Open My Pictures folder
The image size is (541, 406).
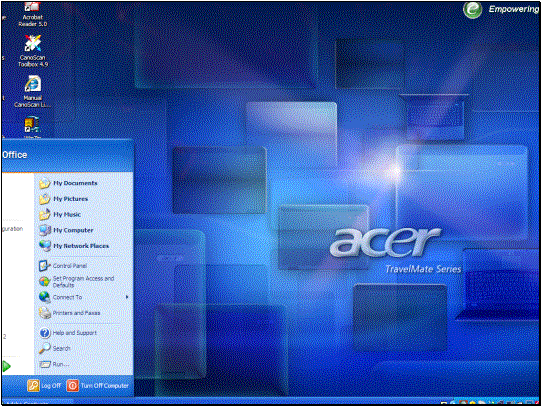(x=63, y=199)
